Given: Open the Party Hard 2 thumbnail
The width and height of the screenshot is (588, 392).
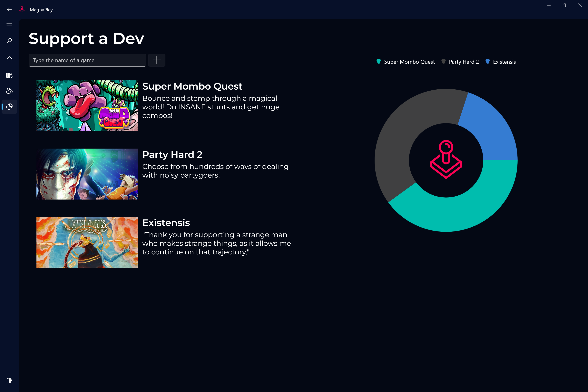Looking at the screenshot, I should (x=87, y=174).
